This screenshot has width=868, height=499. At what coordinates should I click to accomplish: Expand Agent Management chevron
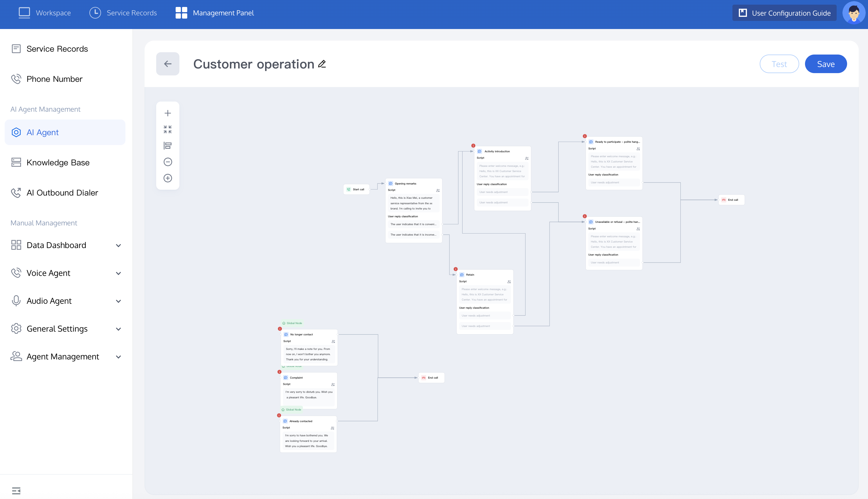point(118,357)
